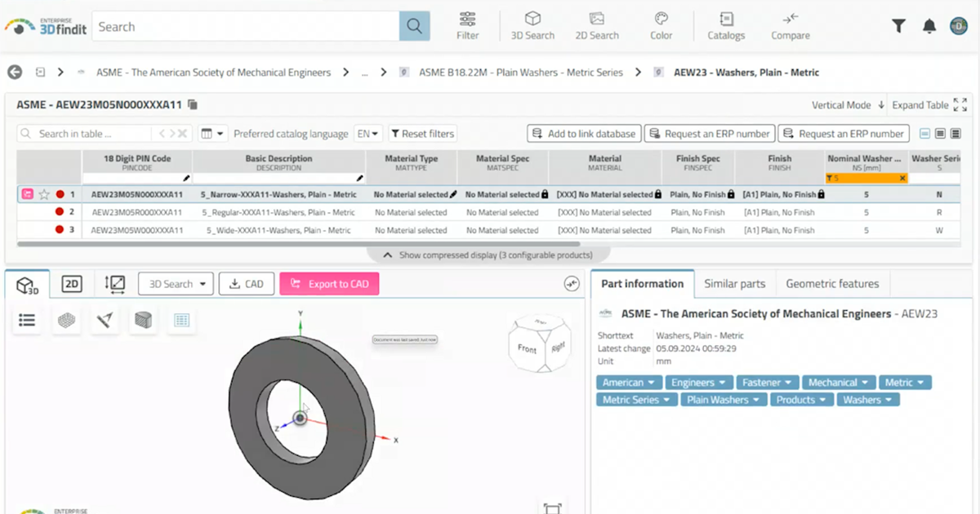Click the list menu icon in 3D viewer
Image resolution: width=980 pixels, height=514 pixels.
point(27,321)
